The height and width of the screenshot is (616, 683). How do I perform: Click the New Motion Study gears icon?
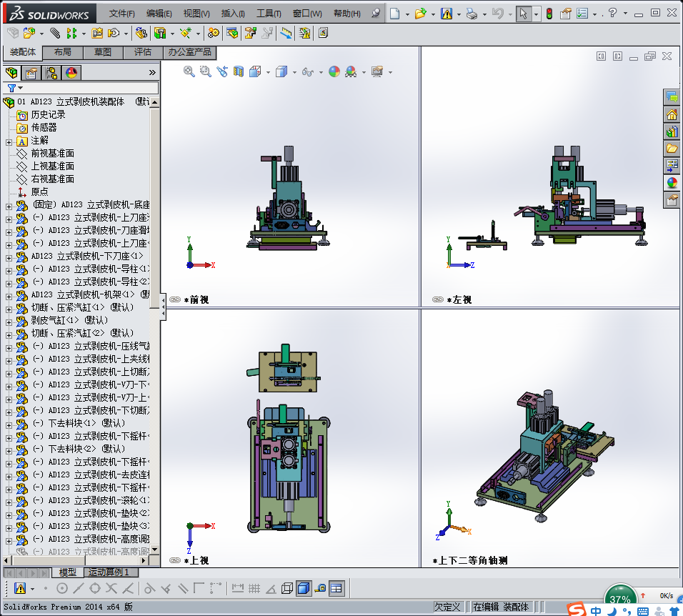click(214, 33)
